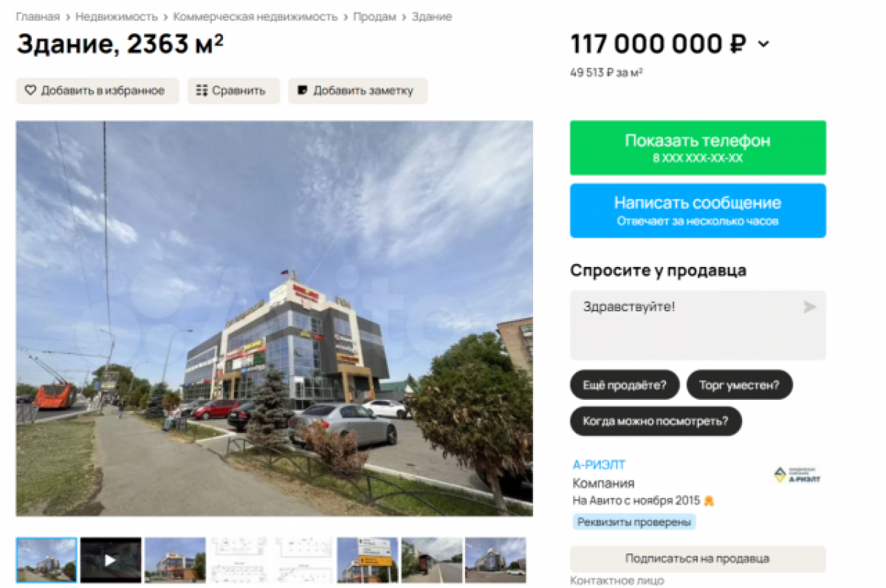The height and width of the screenshot is (588, 886).
Task: Go to the Недвижимость breadcrumb
Action: [x=117, y=16]
